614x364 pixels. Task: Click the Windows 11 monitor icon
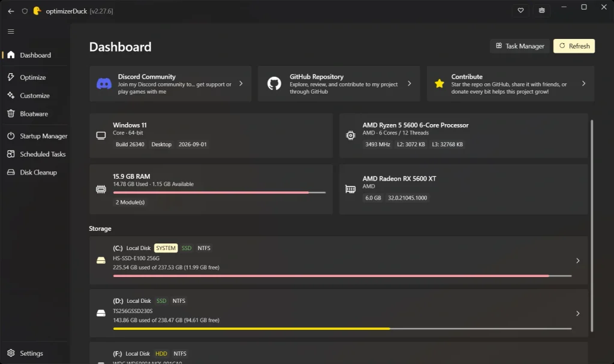click(x=101, y=136)
